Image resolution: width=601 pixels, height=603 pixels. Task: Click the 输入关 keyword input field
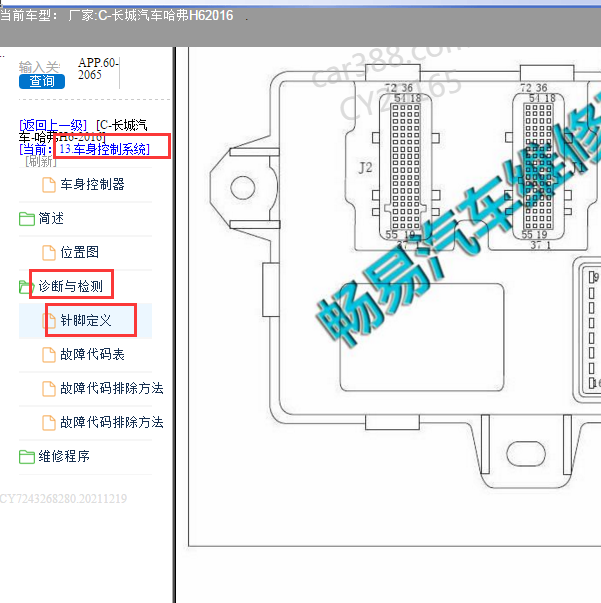tap(40, 67)
